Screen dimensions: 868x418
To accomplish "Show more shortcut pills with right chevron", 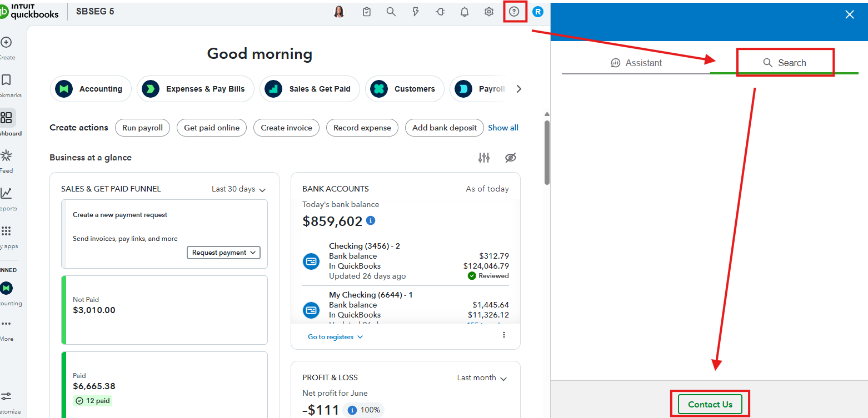I will (518, 89).
